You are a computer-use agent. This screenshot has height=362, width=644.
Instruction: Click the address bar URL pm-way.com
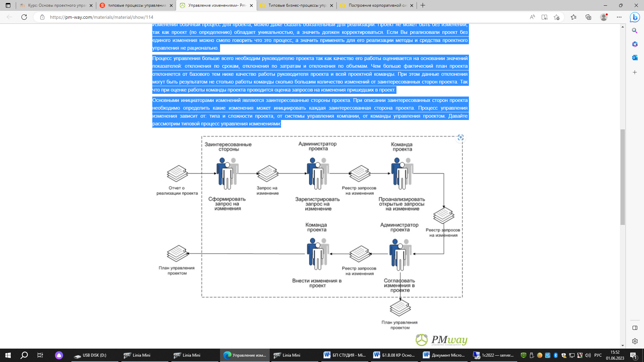[102, 17]
